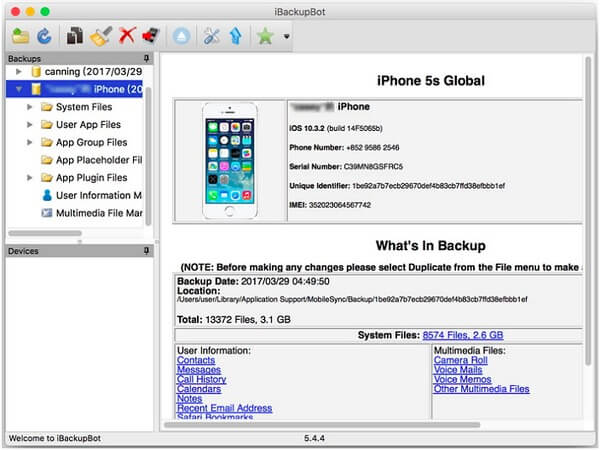This screenshot has width=600, height=450.
Task: Click Backups panel horizontal scrollbar
Action: point(45,233)
